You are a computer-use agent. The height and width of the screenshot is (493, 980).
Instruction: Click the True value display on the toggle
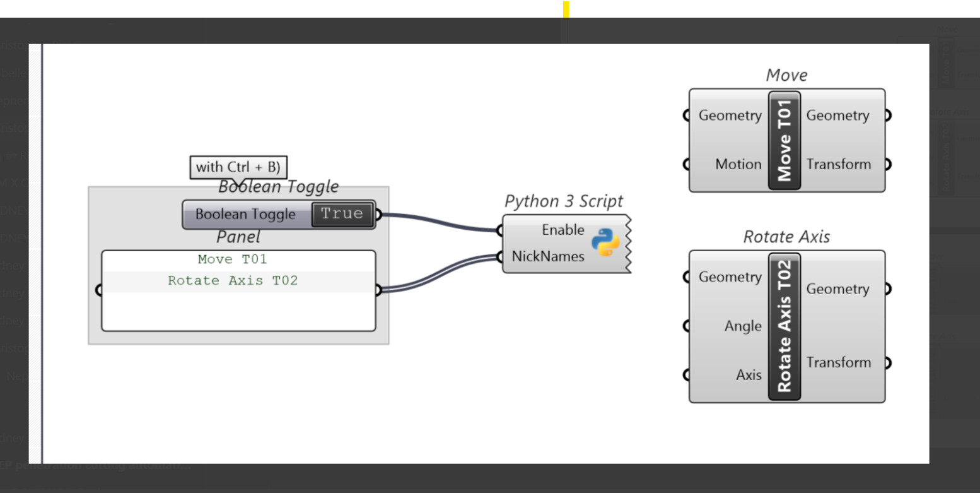tap(342, 214)
